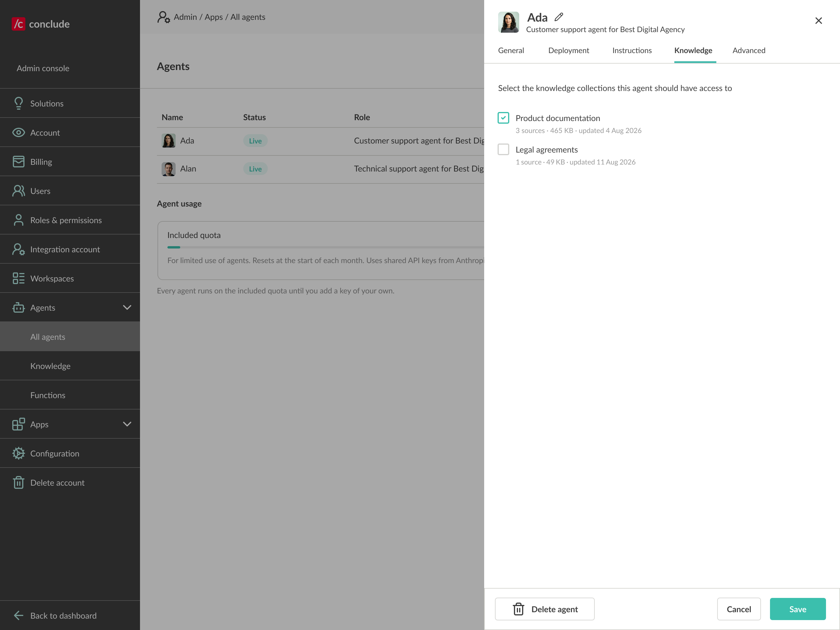Click the Delete account trash icon
The height and width of the screenshot is (630, 840).
[18, 483]
